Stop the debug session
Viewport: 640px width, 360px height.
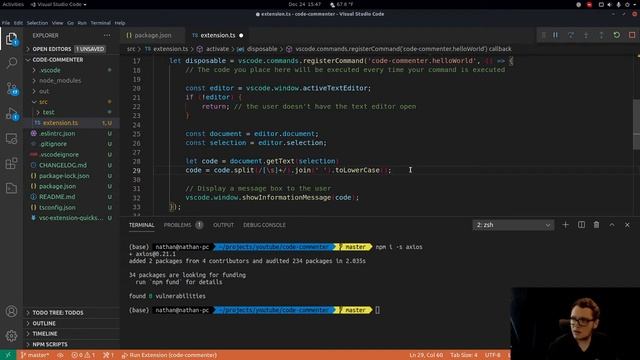point(632,35)
